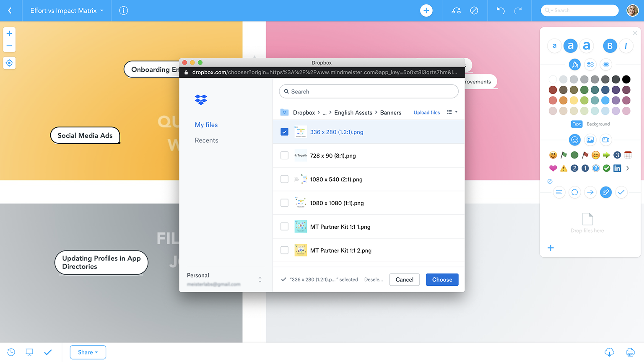Screen dimensions: 644x362
Task: Click the center map target icon
Action: [x=9, y=63]
